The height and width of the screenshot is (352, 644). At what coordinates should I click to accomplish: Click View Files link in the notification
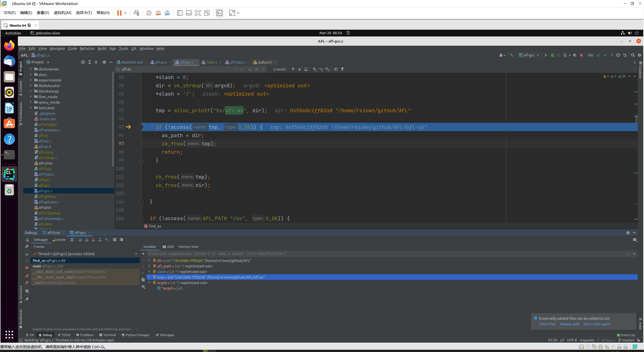pos(547,324)
